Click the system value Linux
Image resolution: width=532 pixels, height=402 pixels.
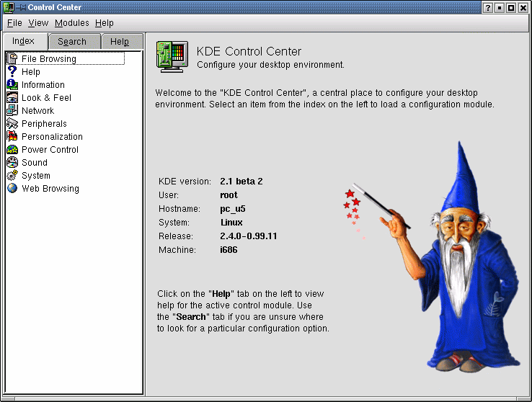coord(231,223)
